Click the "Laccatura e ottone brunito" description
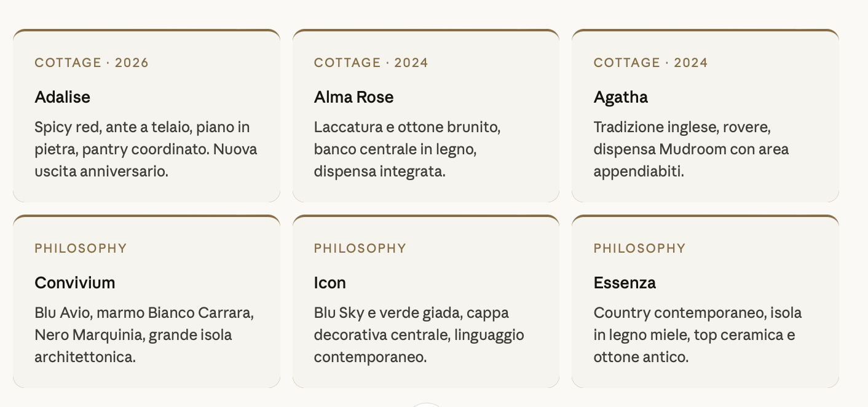 (x=407, y=149)
